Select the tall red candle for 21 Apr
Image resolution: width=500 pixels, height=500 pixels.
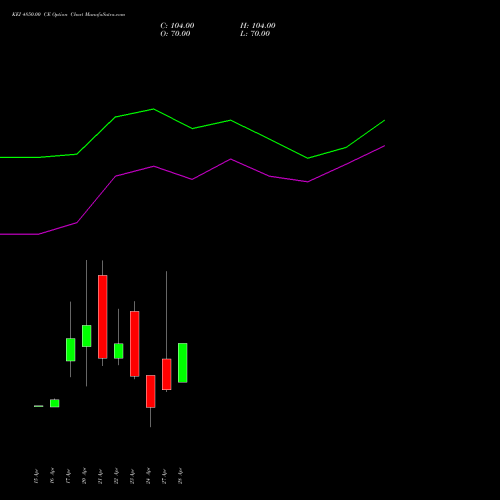click(103, 317)
